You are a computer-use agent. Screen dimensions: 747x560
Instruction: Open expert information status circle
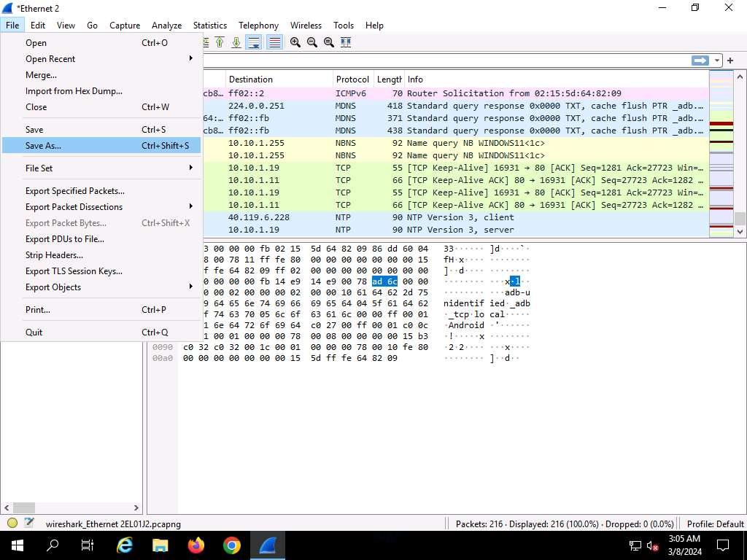(12, 523)
